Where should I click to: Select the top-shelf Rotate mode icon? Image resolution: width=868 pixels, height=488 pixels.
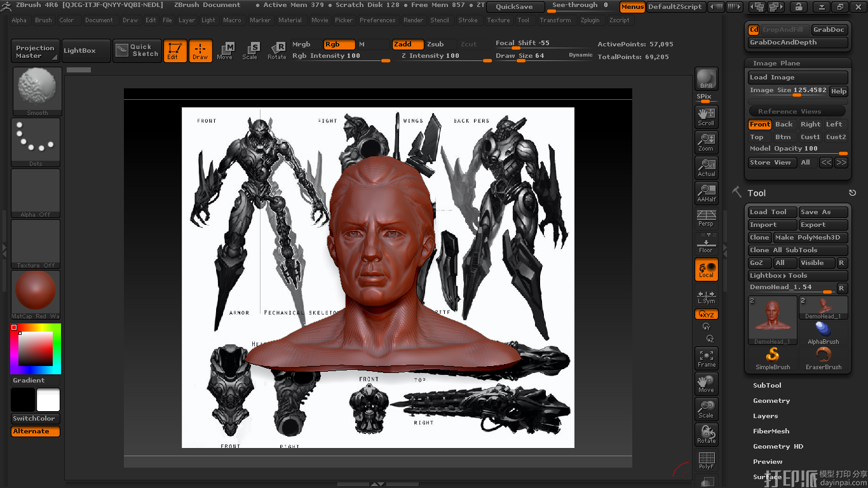(276, 51)
